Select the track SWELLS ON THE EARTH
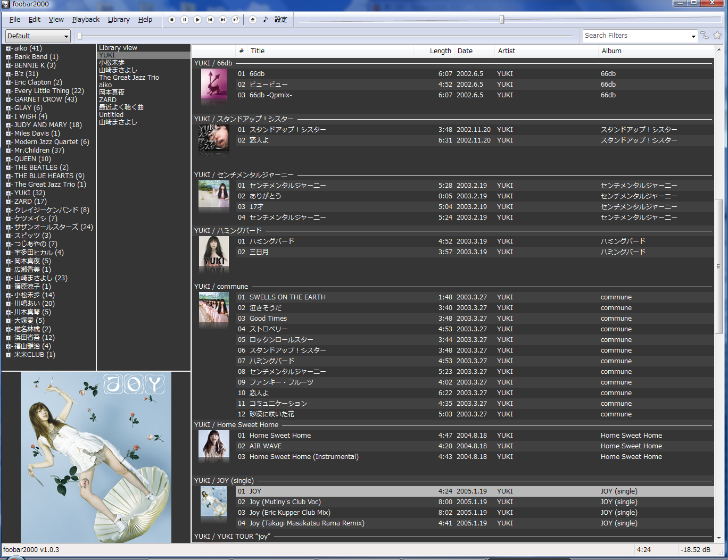 pyautogui.click(x=475, y=297)
